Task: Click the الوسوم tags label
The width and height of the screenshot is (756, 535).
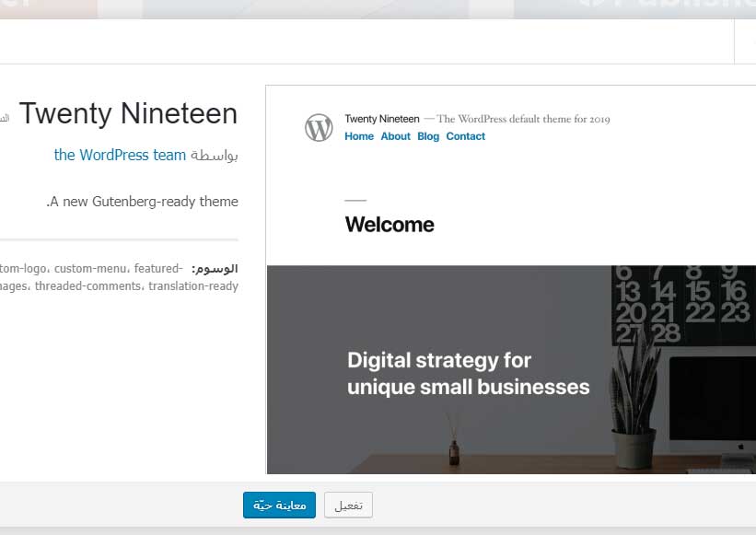Action: click(215, 269)
